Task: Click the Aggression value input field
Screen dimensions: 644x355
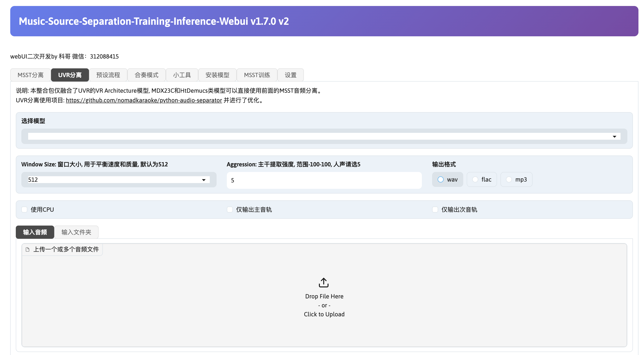Action: tap(324, 180)
